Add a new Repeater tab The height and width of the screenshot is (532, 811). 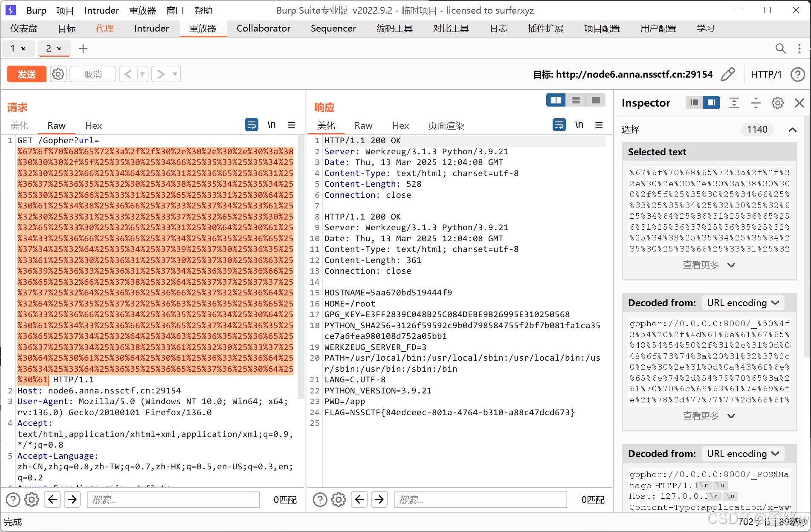[x=83, y=49]
